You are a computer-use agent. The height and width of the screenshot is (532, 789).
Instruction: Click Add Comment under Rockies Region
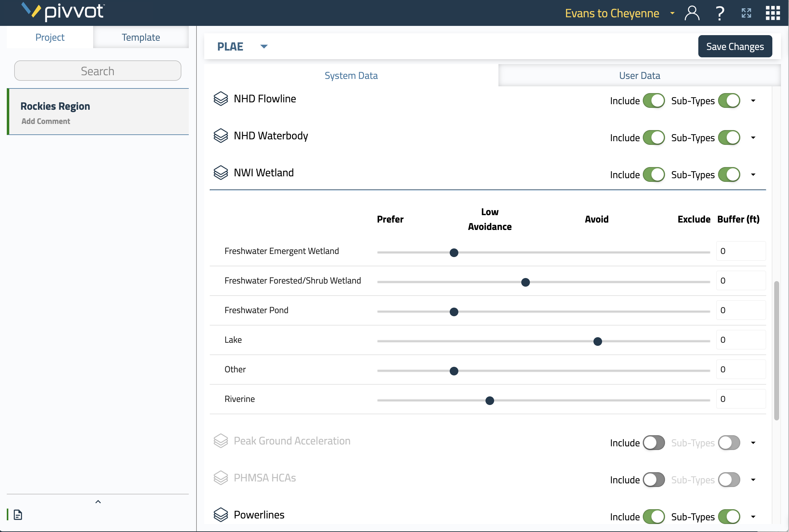46,121
